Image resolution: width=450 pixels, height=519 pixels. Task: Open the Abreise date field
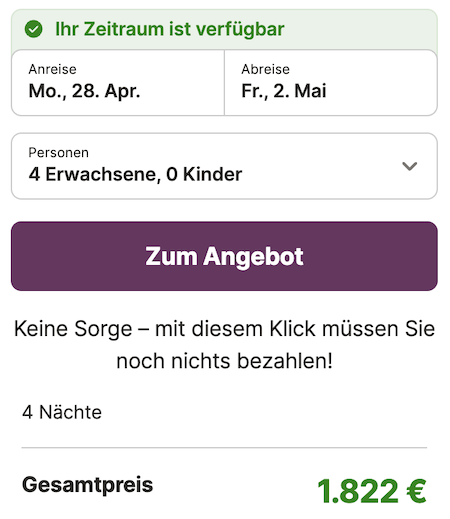(331, 83)
